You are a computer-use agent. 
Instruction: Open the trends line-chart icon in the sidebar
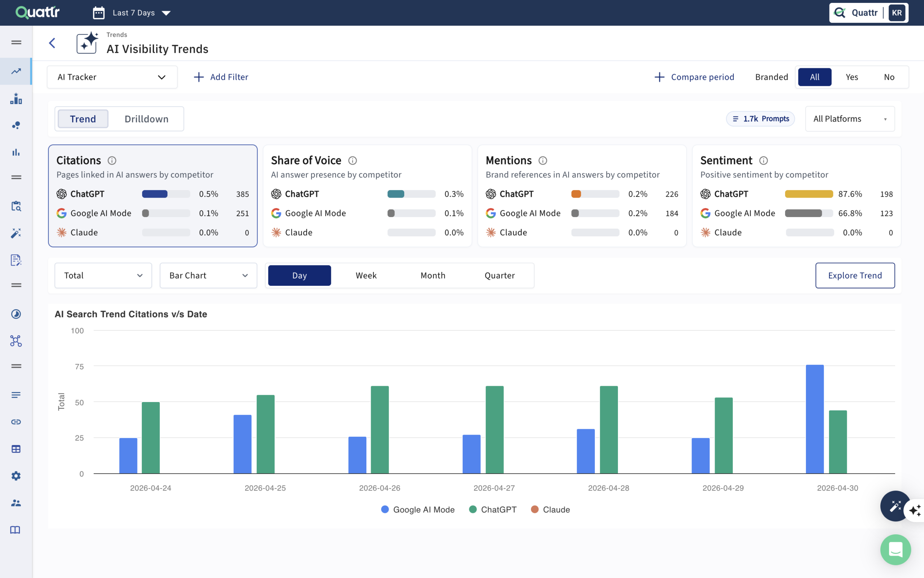[16, 71]
